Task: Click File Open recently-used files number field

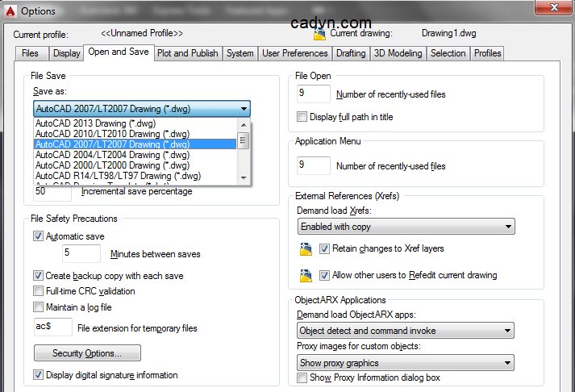Action: (x=314, y=94)
